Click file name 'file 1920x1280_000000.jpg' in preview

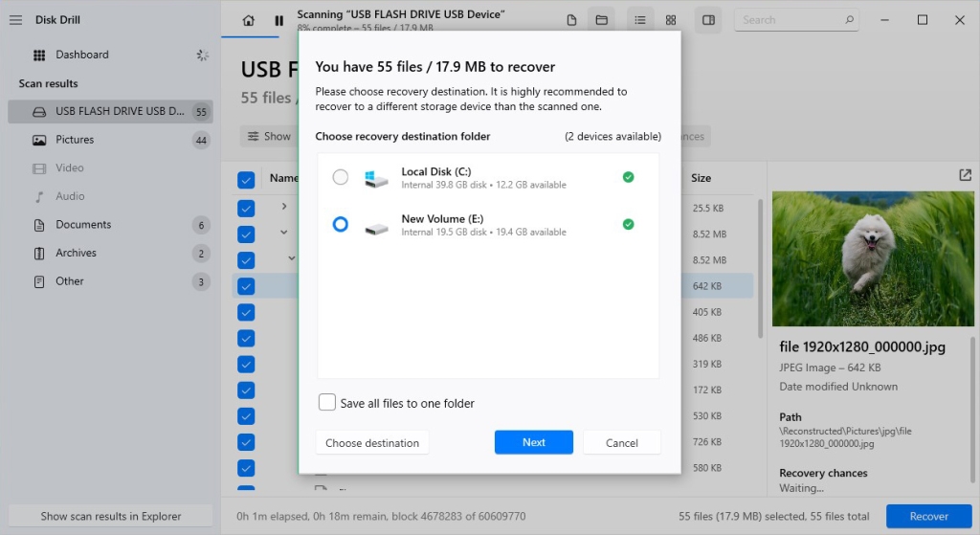pyautogui.click(x=862, y=346)
